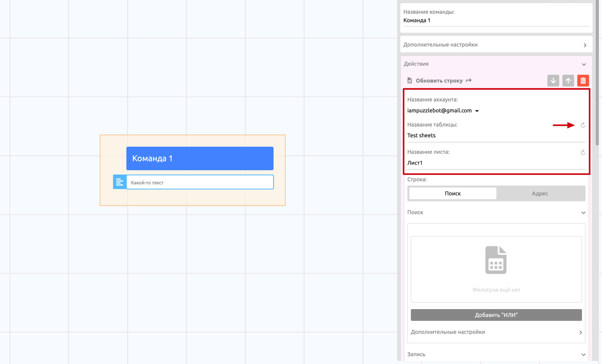Click the redirect arrow next to Обновить строку
The width and height of the screenshot is (602, 364).
pyautogui.click(x=468, y=80)
